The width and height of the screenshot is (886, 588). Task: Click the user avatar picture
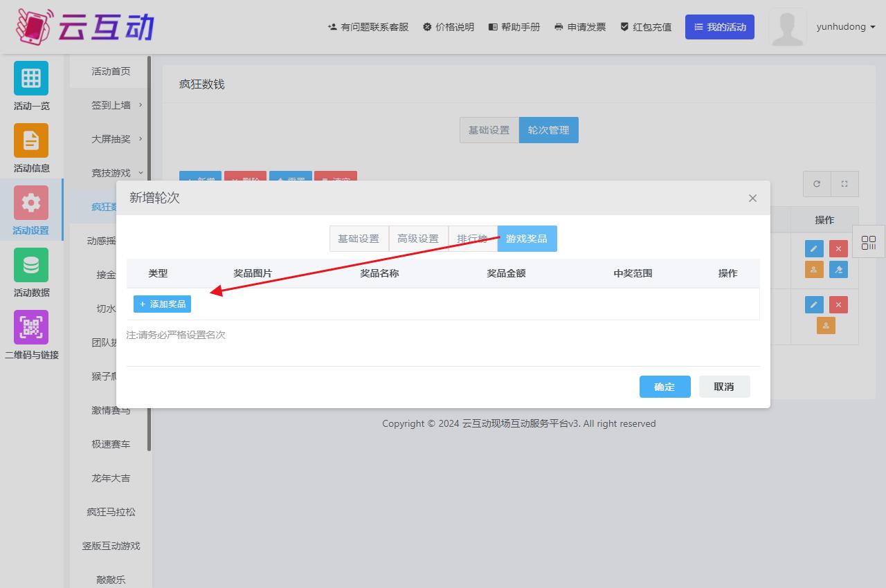coord(788,28)
